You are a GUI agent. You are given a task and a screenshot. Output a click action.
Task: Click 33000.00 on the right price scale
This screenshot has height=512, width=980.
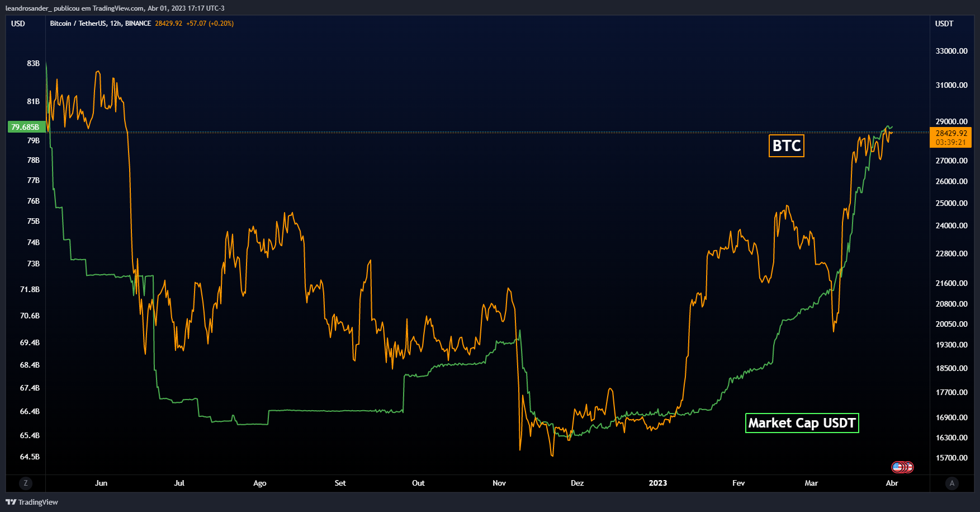click(951, 51)
